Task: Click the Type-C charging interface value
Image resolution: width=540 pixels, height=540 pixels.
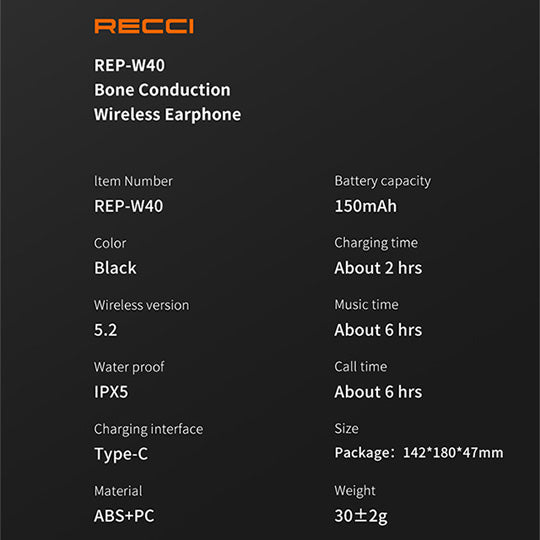Action: tap(121, 454)
